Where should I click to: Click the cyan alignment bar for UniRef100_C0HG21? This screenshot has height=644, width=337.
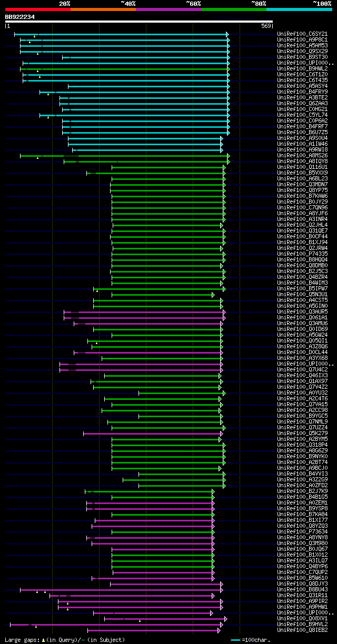pyautogui.click(x=145, y=109)
